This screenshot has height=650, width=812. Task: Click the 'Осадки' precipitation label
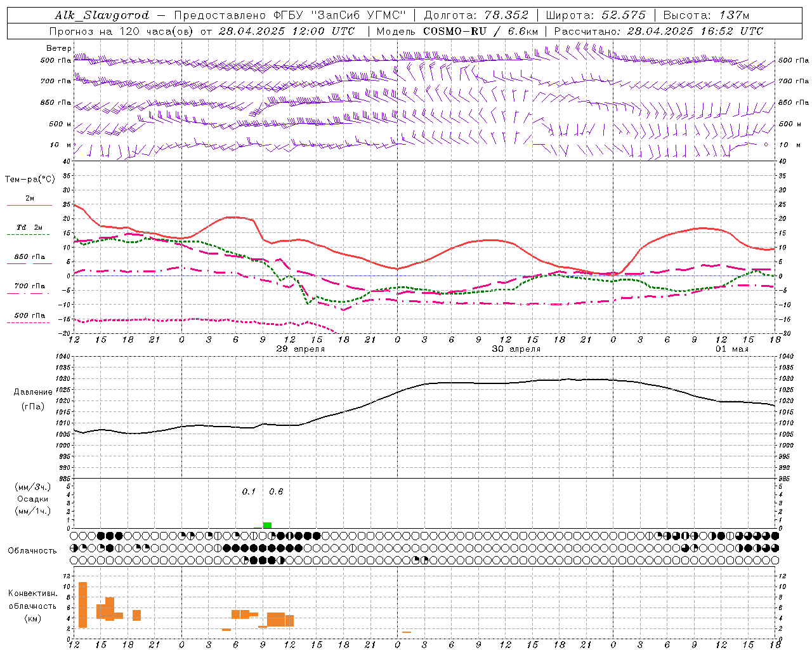pyautogui.click(x=33, y=499)
